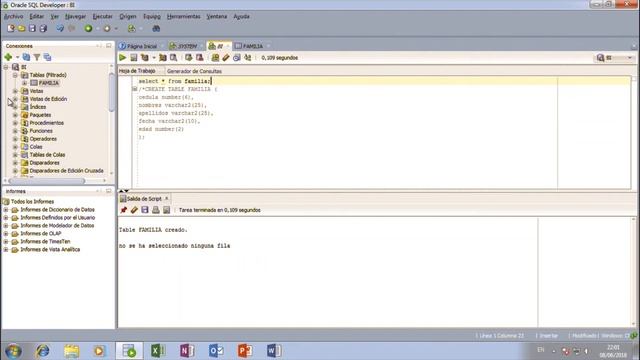Clear worksheet with the eraser icon
The width and height of the screenshot is (640, 360).
tap(226, 58)
